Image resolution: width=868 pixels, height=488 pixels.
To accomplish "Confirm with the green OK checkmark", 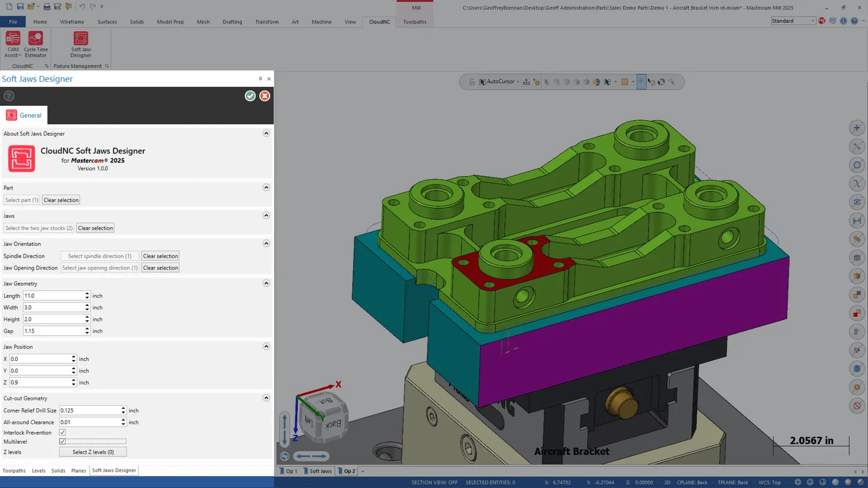I will [x=250, y=96].
